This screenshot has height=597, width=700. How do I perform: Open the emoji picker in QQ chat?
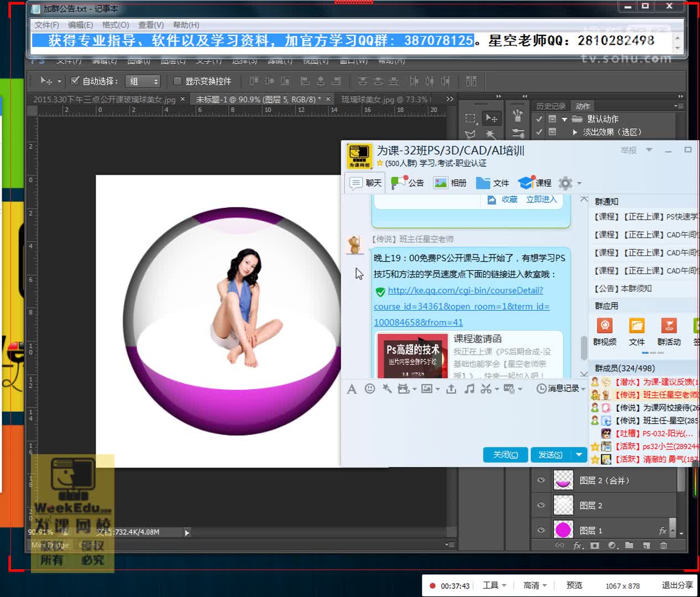pos(370,389)
